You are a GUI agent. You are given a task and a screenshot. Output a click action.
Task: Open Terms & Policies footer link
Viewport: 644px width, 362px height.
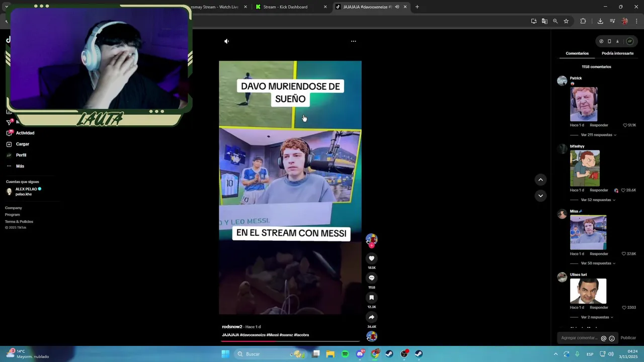(19, 222)
